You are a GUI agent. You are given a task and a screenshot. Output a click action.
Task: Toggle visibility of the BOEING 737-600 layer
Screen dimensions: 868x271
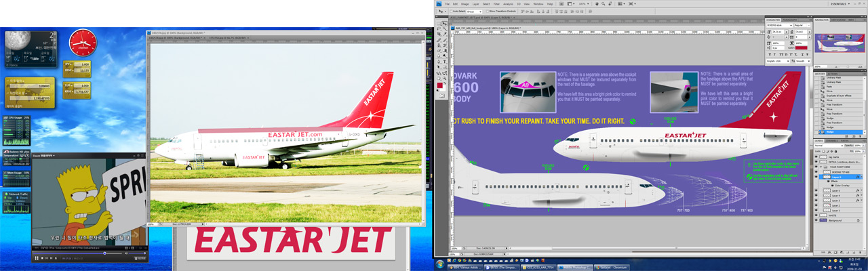point(816,172)
